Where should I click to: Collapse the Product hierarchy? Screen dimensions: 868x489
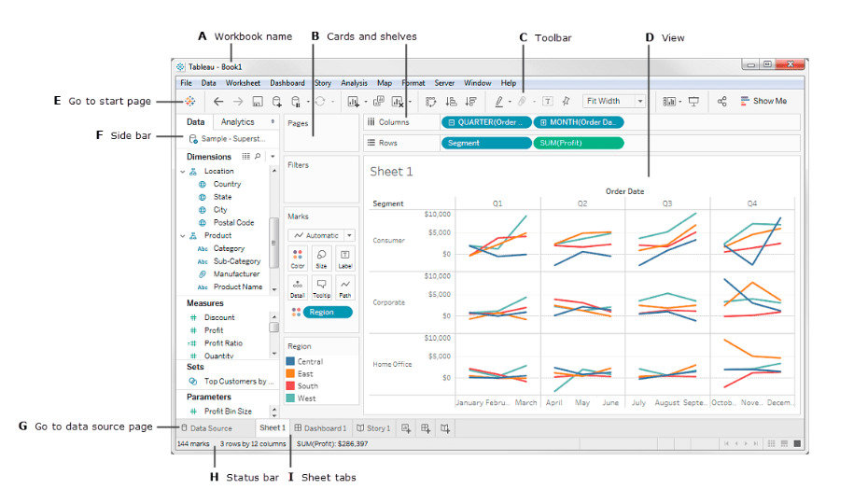183,236
